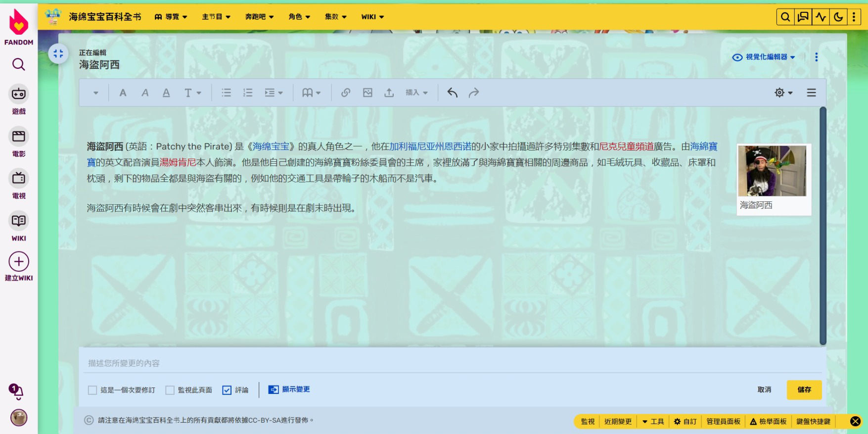Open the citation book dropdown
868x434 pixels.
click(x=312, y=93)
